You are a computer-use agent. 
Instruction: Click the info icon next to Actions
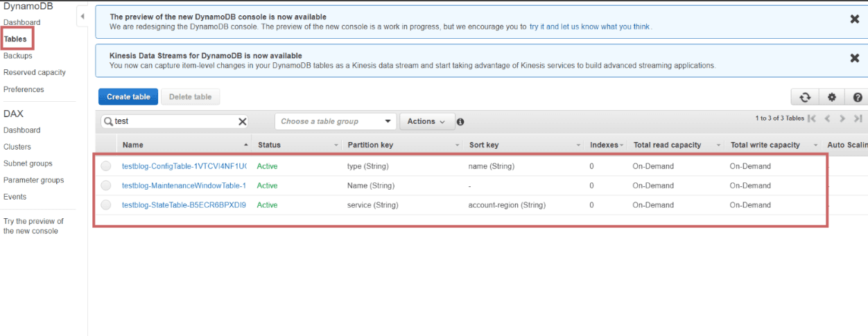coord(460,122)
